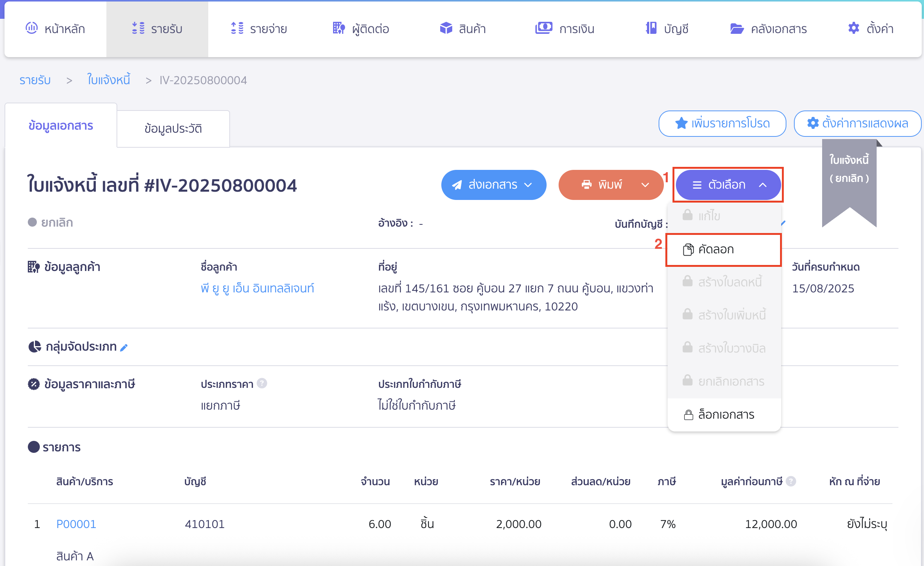
Task: Click the ตั้งค่า gear icon in navbar
Action: pos(854,28)
